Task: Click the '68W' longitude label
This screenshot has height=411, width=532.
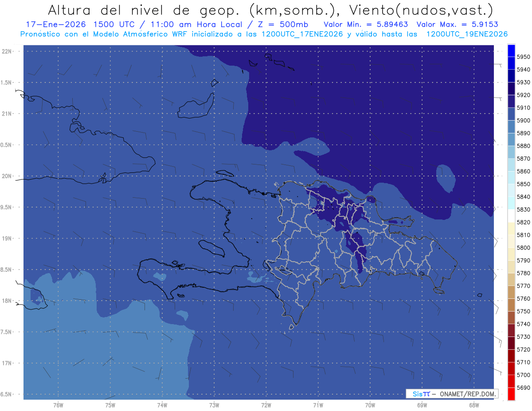Action: [474, 405]
